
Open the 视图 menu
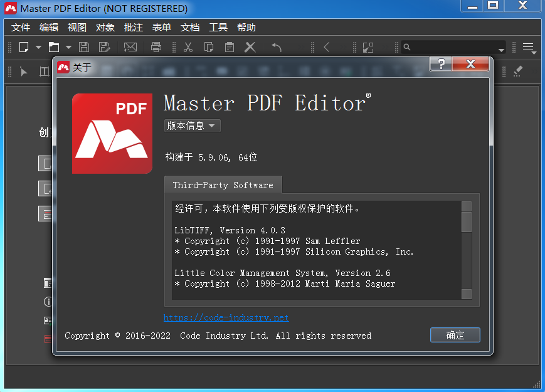[x=77, y=28]
